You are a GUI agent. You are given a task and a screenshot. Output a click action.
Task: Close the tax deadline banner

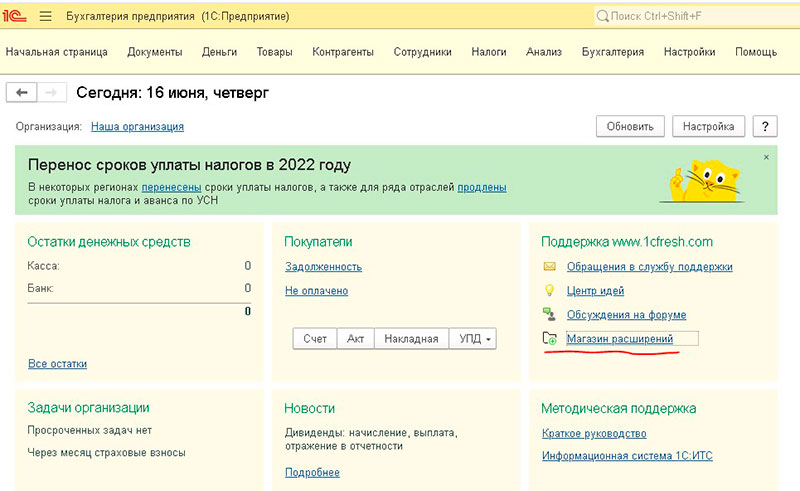coord(766,157)
